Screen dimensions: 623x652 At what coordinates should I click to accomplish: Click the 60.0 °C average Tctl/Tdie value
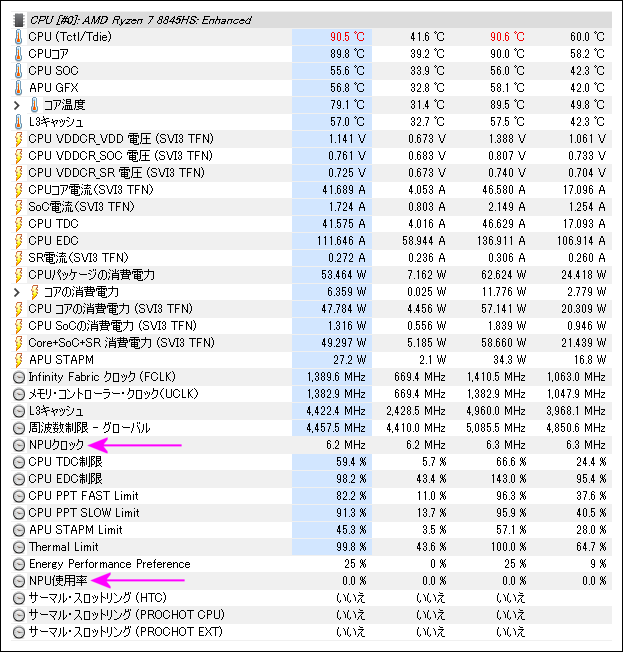tap(587, 37)
